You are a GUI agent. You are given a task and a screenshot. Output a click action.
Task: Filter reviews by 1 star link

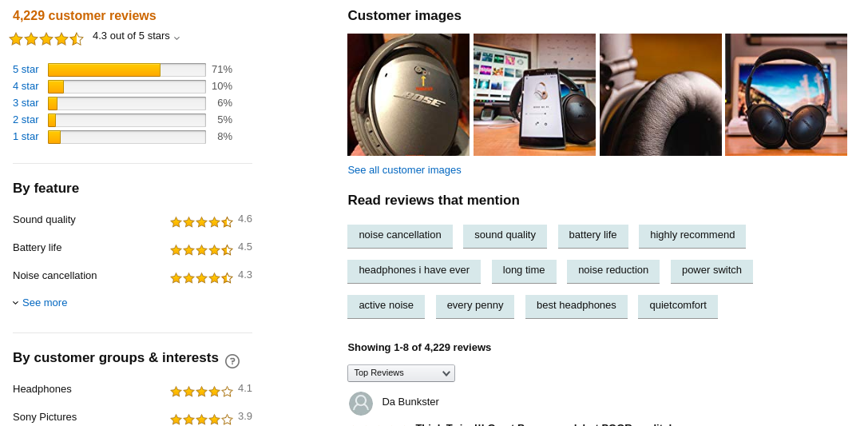26,137
